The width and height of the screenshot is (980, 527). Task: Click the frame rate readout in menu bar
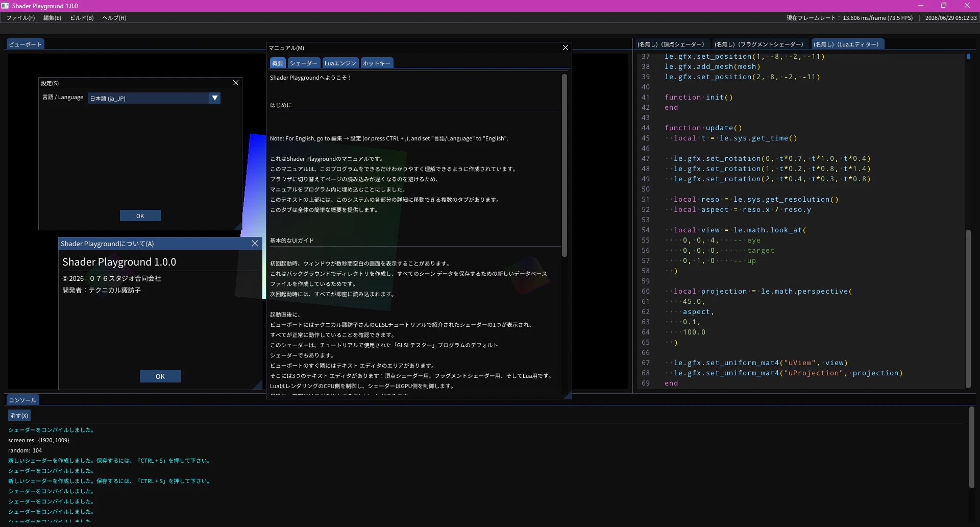click(849, 18)
